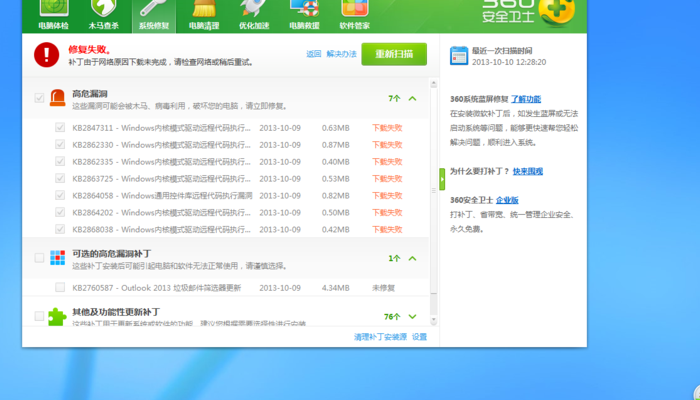Toggle checkbox for KB2847311
700x400 pixels.
click(x=60, y=127)
